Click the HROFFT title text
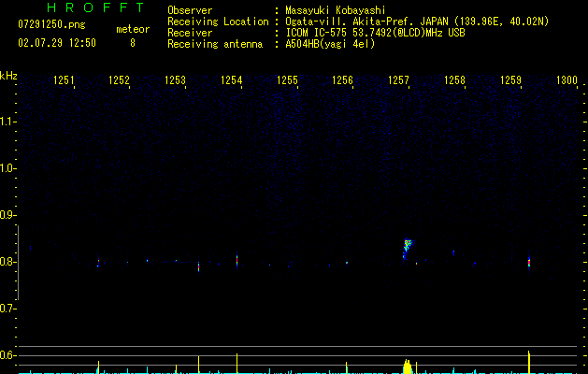 (x=95, y=7)
